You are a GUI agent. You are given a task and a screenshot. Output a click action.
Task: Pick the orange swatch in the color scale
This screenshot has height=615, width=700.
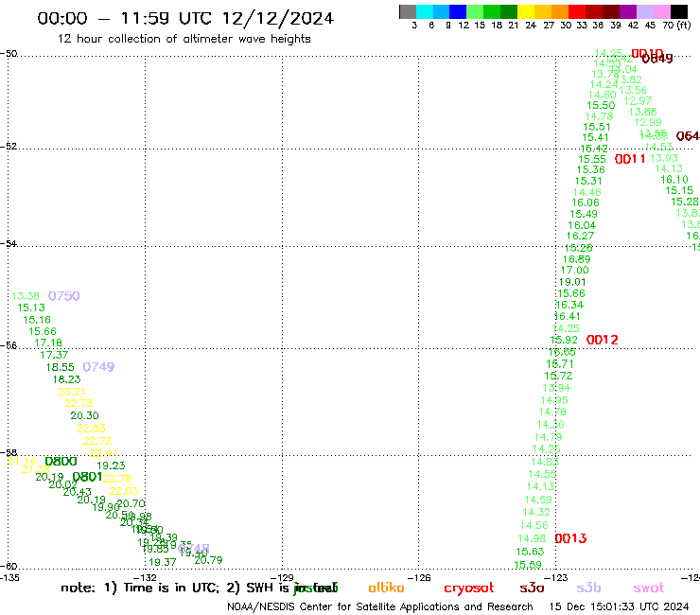(x=560, y=11)
